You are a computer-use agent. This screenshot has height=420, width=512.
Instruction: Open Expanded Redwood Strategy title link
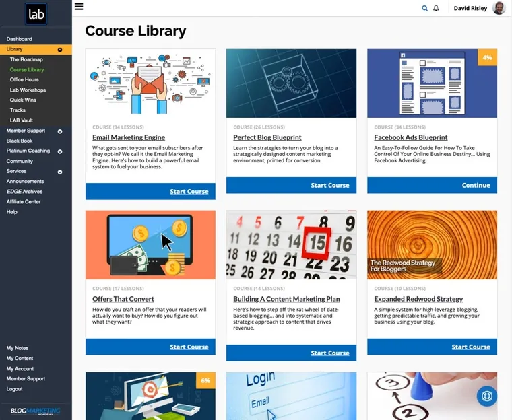[x=418, y=299]
